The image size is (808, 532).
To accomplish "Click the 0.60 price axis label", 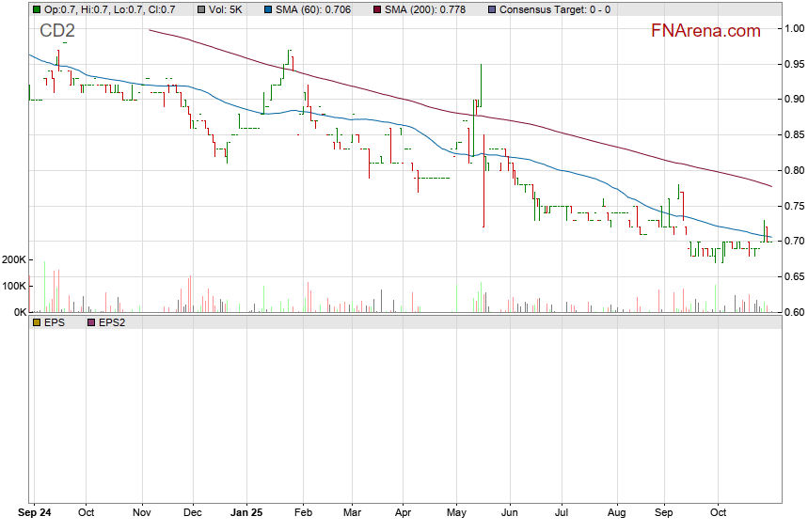I will click(794, 312).
